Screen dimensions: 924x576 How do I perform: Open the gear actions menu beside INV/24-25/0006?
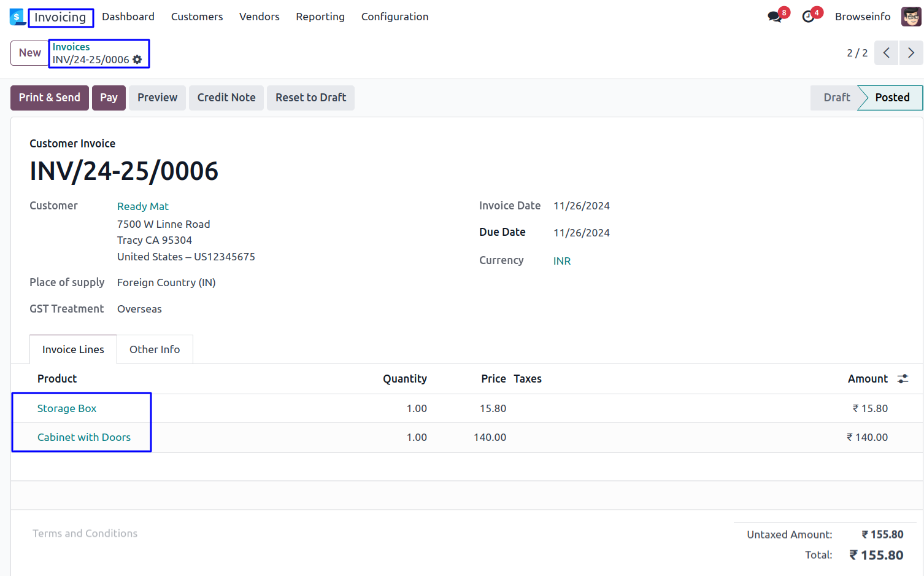(137, 60)
